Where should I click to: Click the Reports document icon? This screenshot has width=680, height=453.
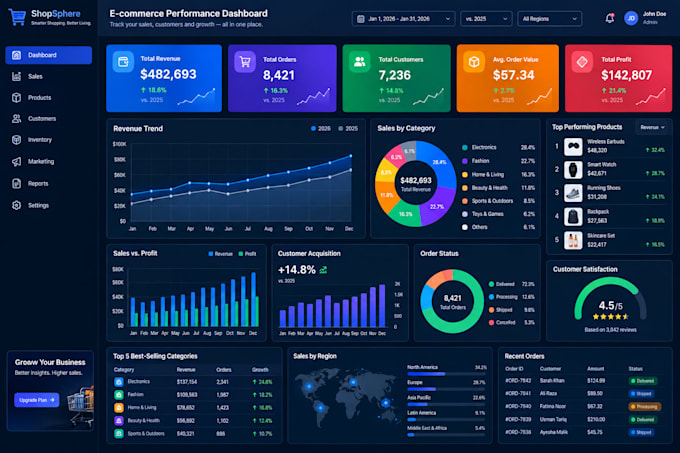[16, 183]
